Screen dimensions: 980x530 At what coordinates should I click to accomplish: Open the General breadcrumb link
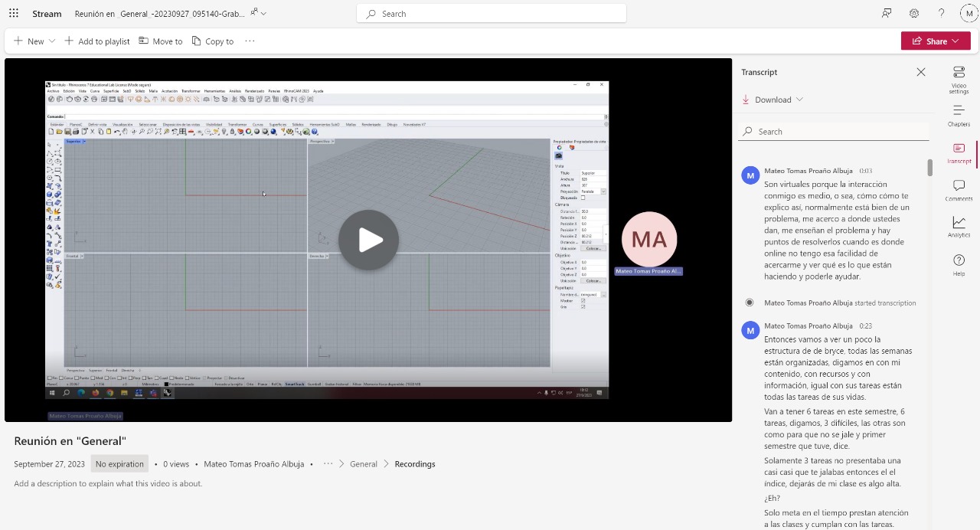[363, 464]
